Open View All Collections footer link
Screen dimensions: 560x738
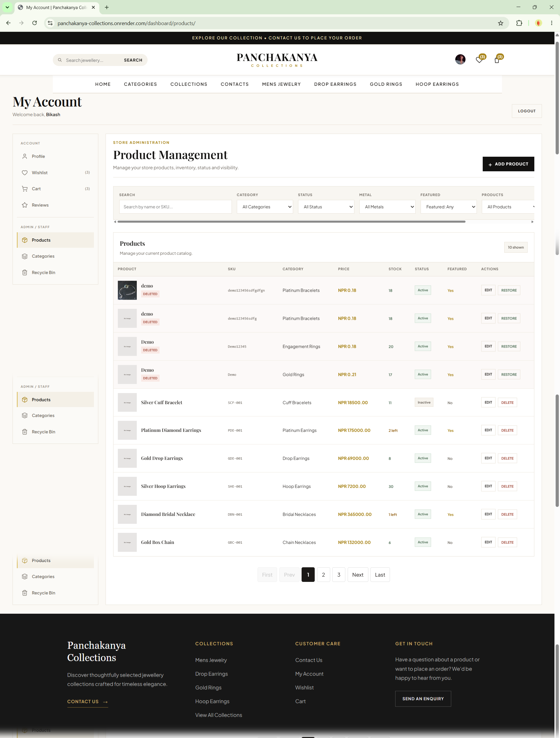[218, 715]
